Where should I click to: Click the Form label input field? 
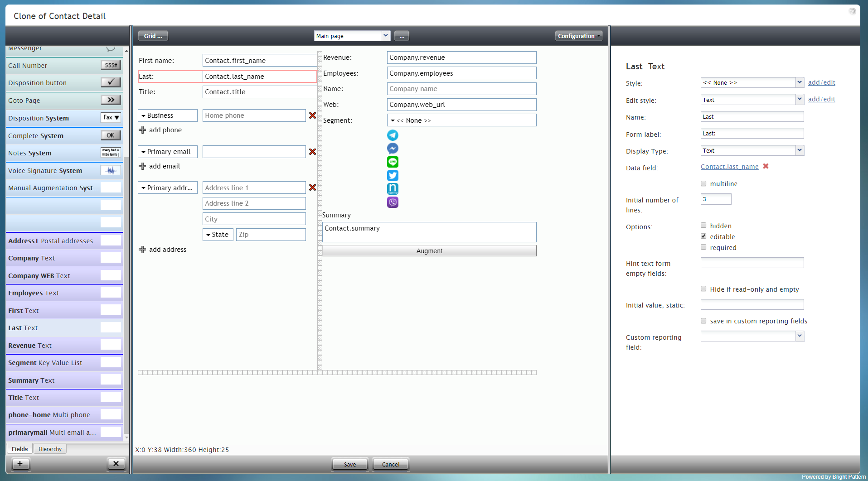pyautogui.click(x=752, y=133)
